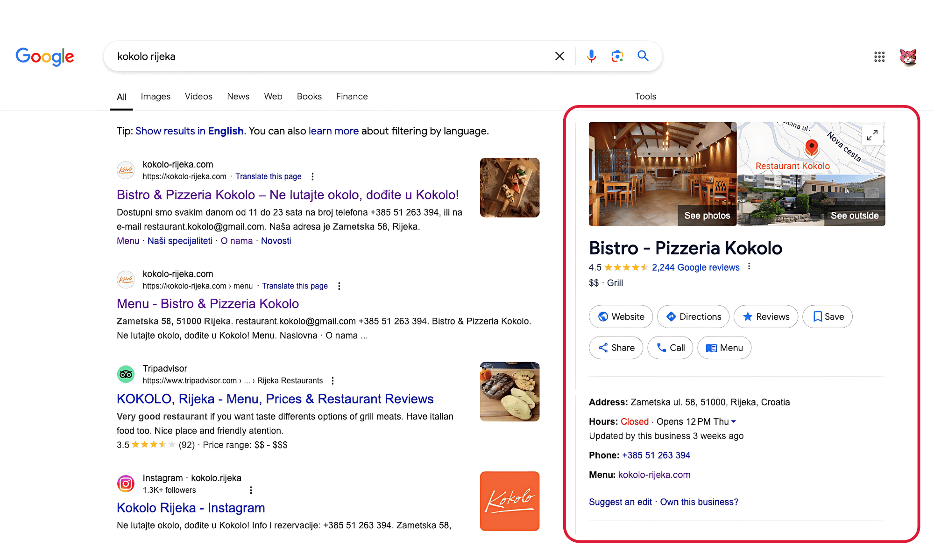Click the Call button
Viewport: 934px width, 560px height.
click(670, 348)
